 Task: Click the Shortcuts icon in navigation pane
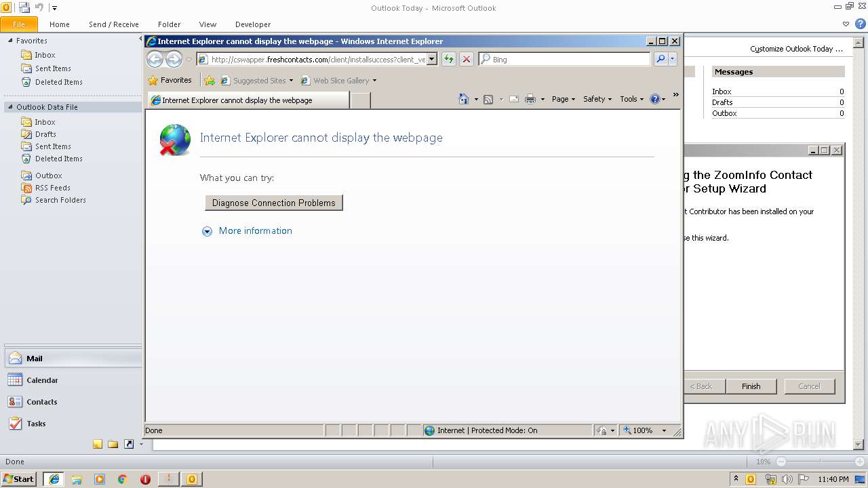pyautogui.click(x=129, y=444)
